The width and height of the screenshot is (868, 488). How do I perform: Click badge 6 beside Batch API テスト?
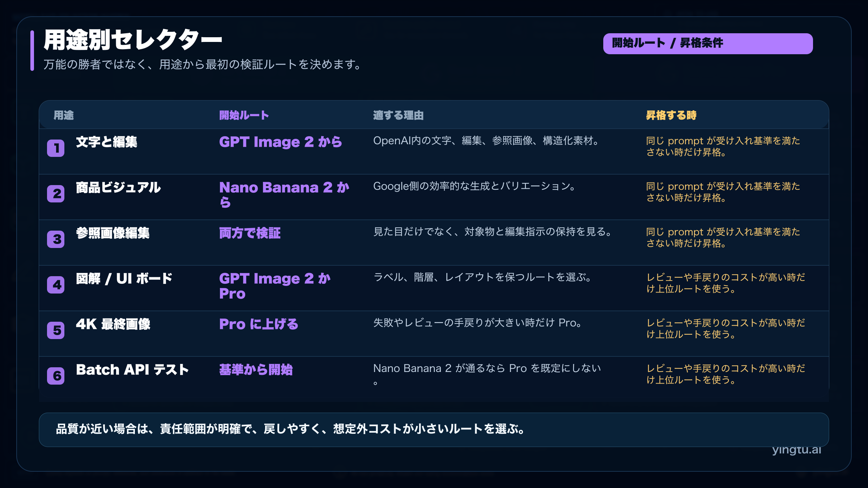[x=56, y=376]
